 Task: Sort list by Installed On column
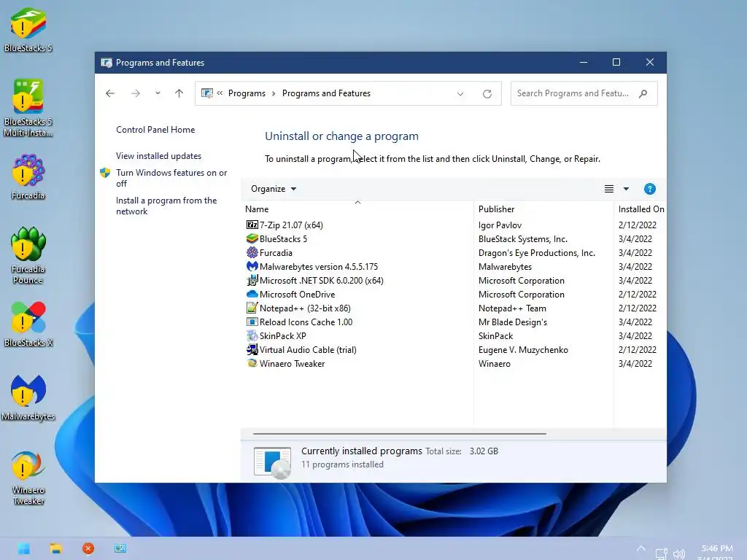click(x=640, y=209)
